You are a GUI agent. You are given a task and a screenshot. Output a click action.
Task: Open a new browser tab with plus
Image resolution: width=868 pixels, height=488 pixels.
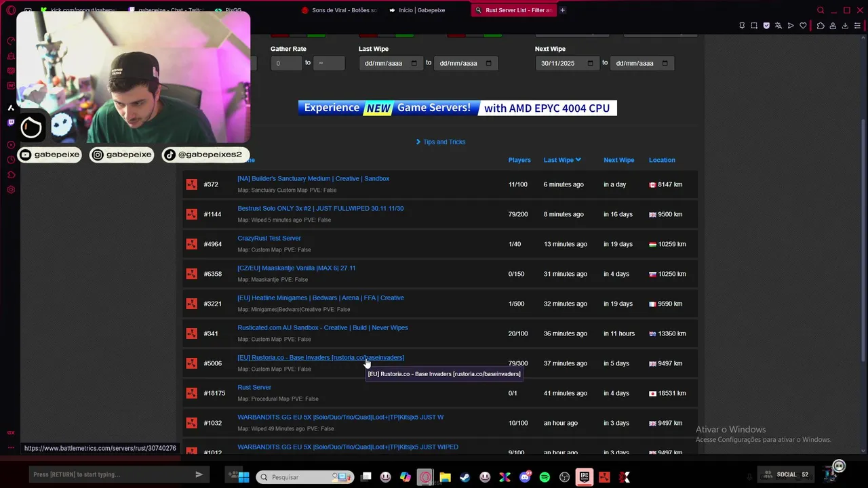pos(562,10)
